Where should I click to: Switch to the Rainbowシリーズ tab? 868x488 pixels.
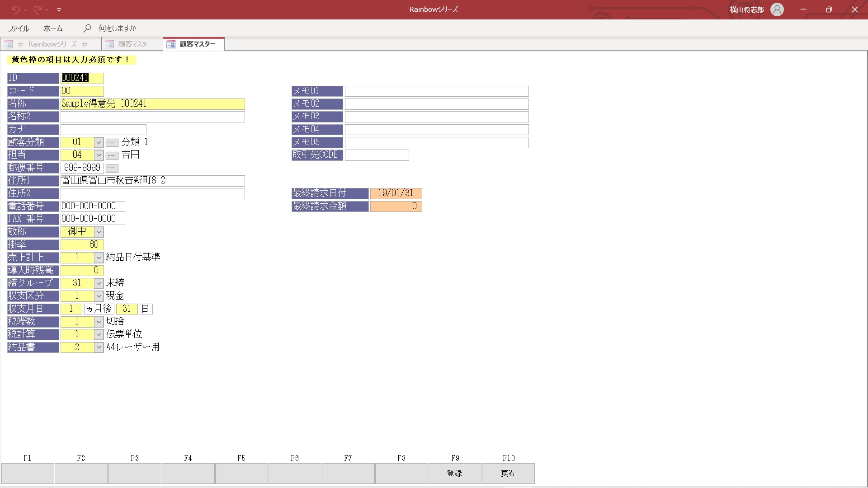coord(52,44)
